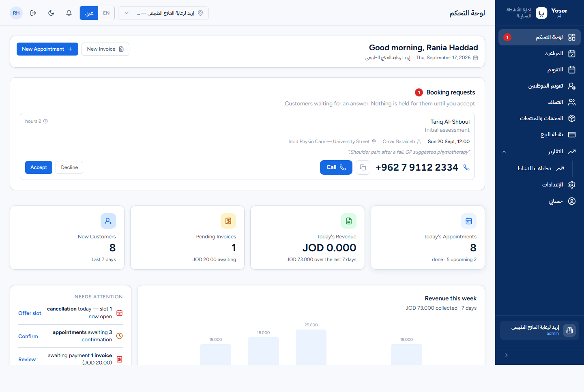Go to لوحة التحكم dashboard menu item
Image resolution: width=584 pixels, height=392 pixels.
pyautogui.click(x=539, y=37)
